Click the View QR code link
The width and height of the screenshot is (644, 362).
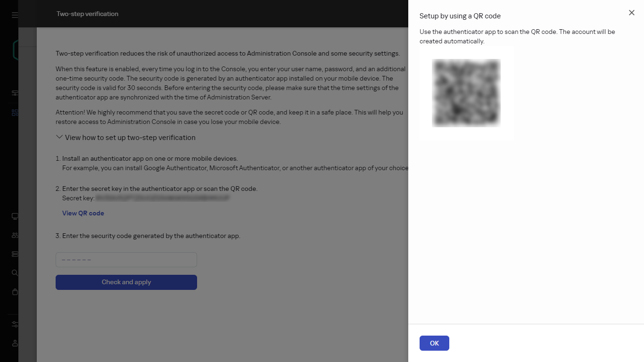point(83,213)
